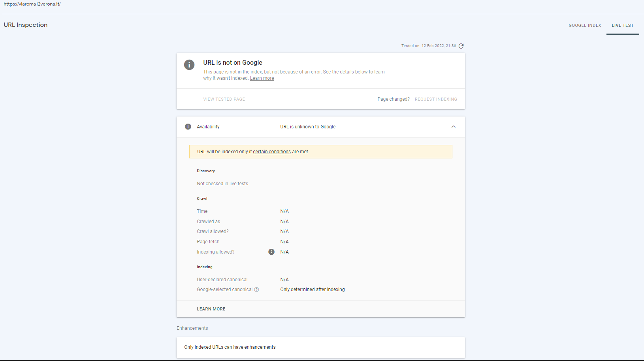Click LEARN MORE at the panel bottom

click(211, 309)
